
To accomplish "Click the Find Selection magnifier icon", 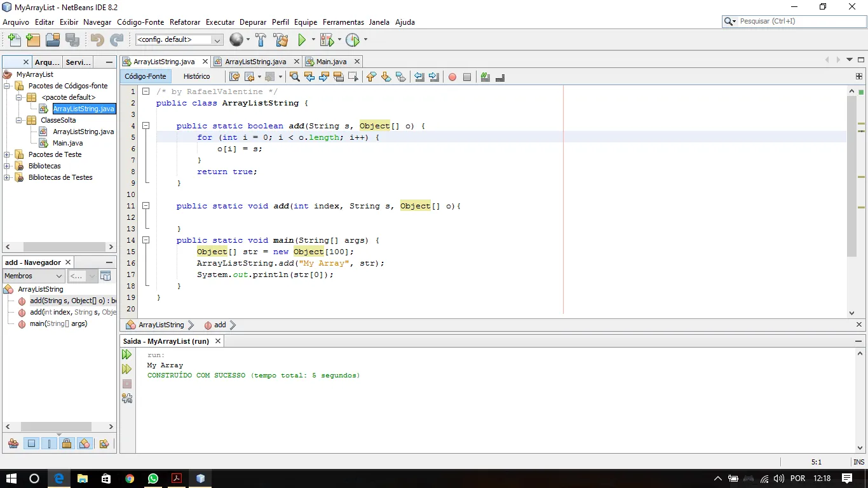I will coord(294,77).
